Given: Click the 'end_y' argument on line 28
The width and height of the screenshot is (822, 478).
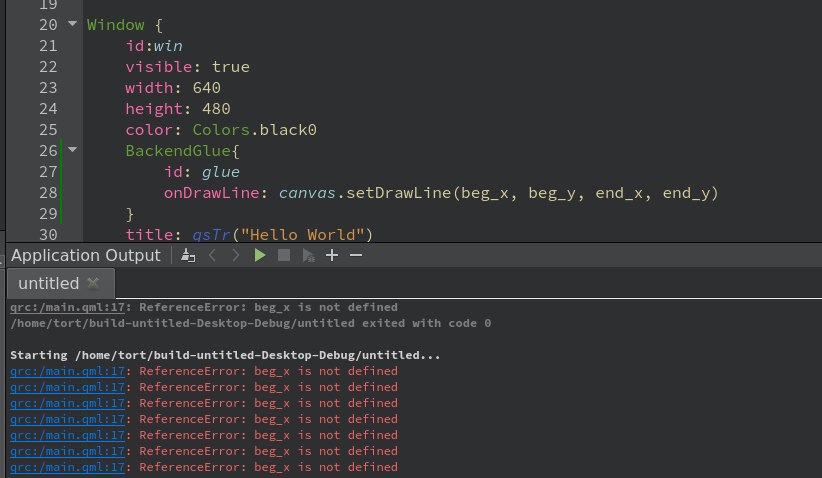Looking at the screenshot, I should [x=686, y=193].
